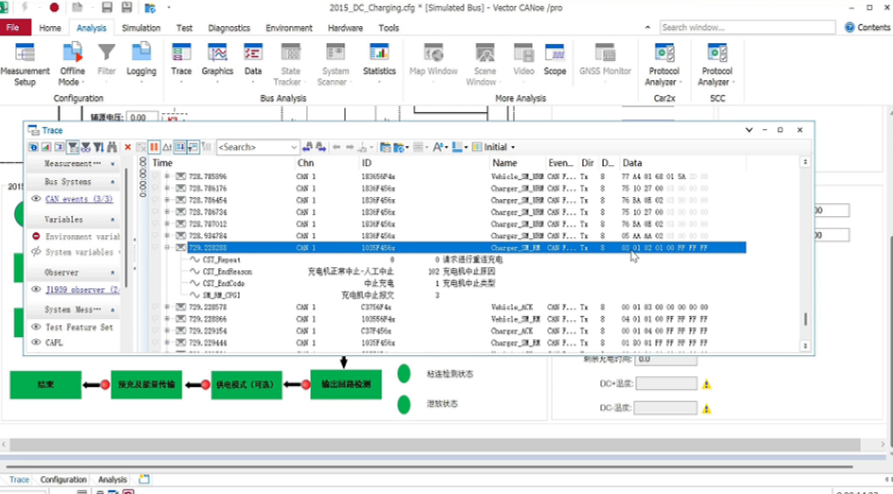The image size is (893, 494).
Task: Click the save icon in quick access toolbar
Action: click(106, 7)
